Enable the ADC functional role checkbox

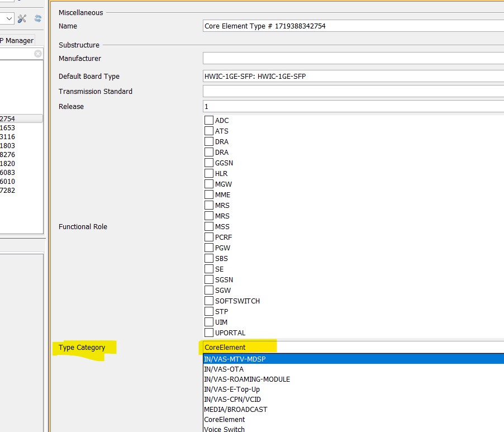pos(209,120)
